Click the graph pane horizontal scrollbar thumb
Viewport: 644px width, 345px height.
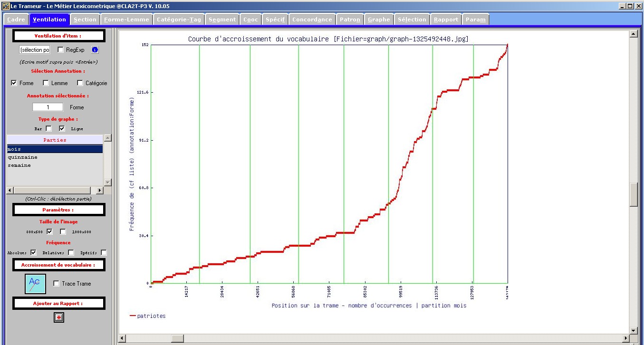pos(177,338)
